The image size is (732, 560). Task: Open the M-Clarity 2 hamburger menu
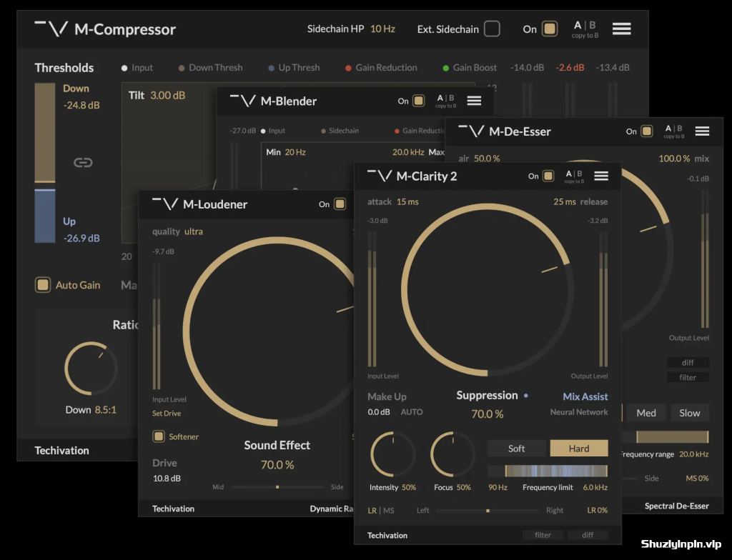(x=600, y=176)
